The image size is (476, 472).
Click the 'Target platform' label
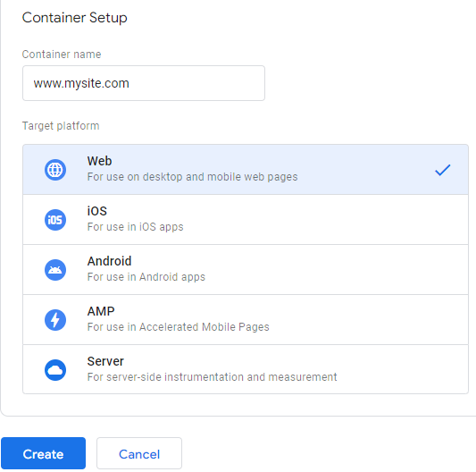[x=61, y=126]
